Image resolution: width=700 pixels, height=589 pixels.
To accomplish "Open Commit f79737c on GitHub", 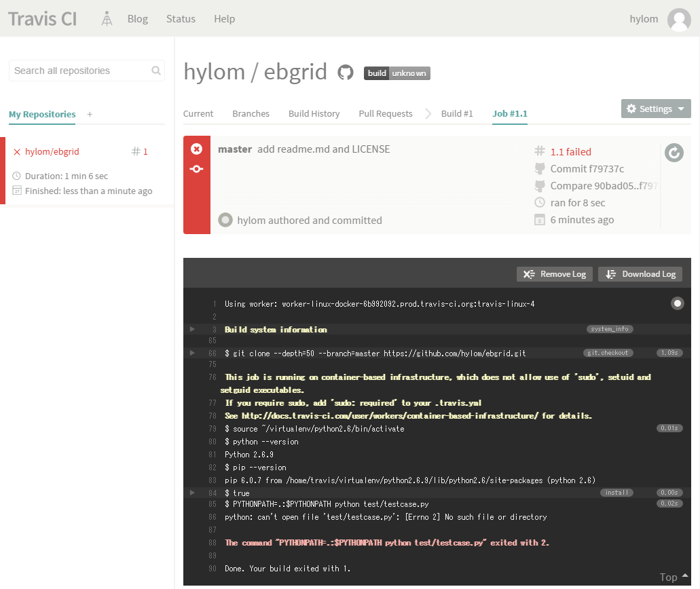I will coord(587,169).
